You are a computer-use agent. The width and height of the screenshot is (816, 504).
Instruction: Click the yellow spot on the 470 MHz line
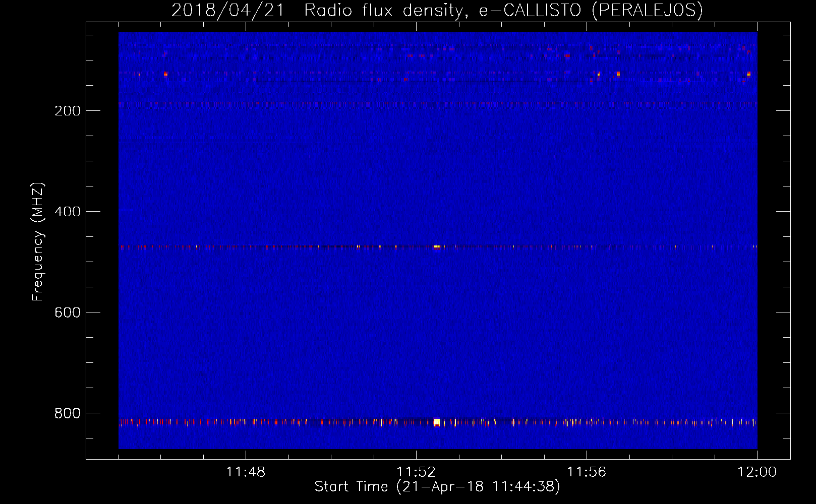tap(438, 246)
